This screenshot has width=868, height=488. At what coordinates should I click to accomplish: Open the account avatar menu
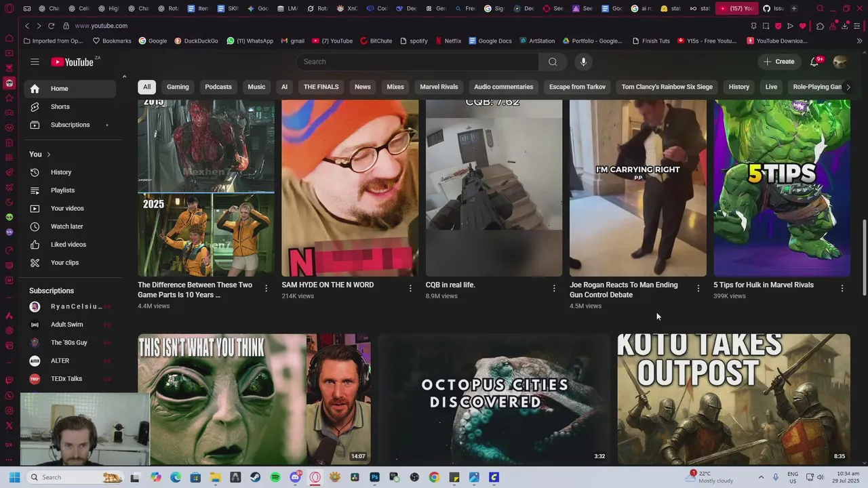coord(840,62)
